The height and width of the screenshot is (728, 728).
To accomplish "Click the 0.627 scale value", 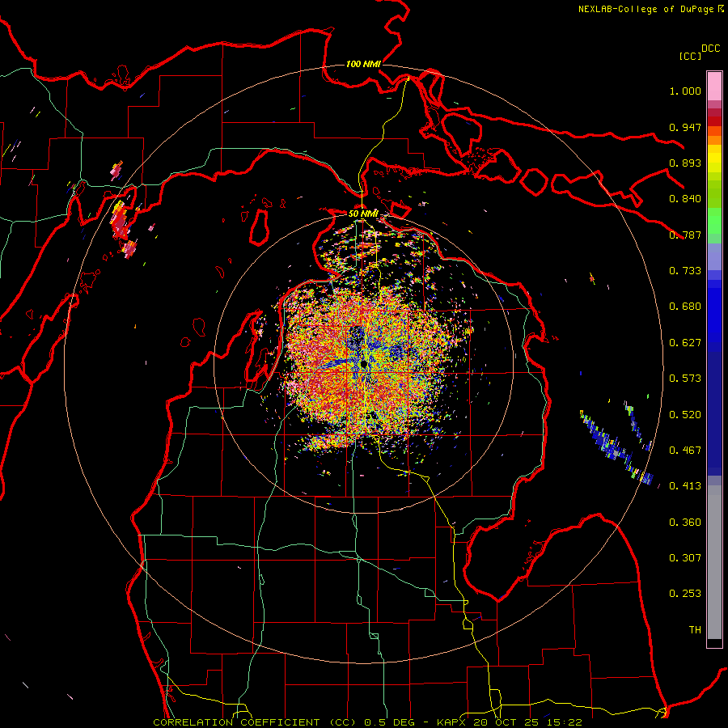I will [685, 343].
